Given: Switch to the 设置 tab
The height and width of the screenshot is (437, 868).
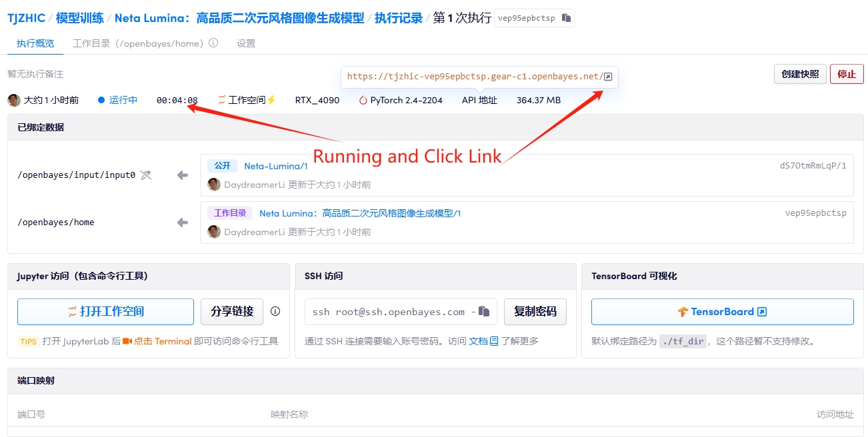Looking at the screenshot, I should click(246, 43).
